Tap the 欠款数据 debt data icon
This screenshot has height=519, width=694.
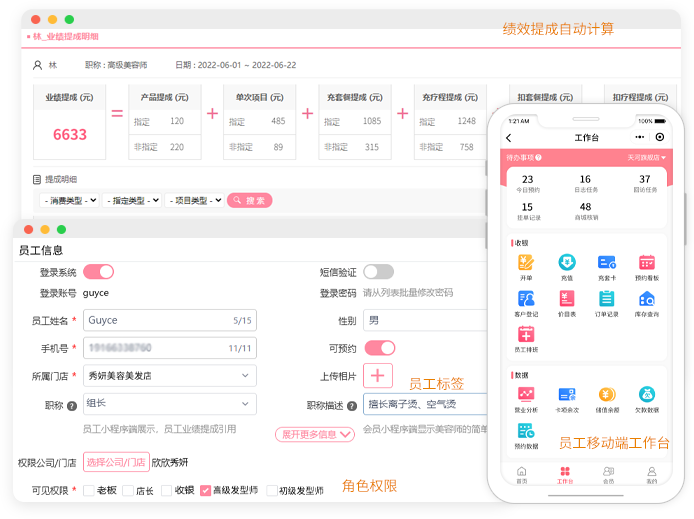(x=647, y=394)
